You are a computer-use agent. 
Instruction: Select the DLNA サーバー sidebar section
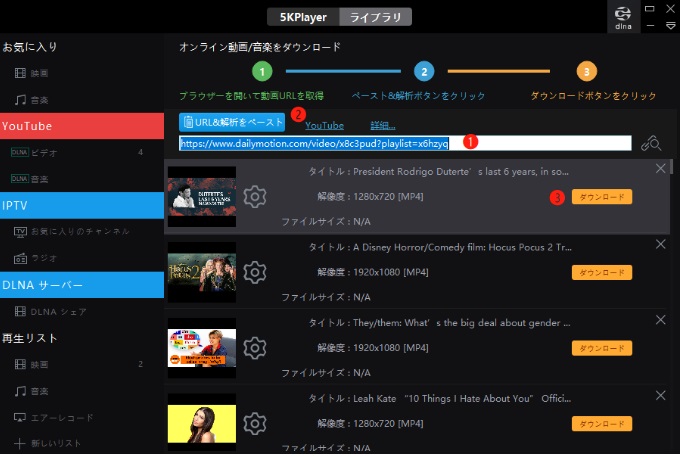click(82, 285)
